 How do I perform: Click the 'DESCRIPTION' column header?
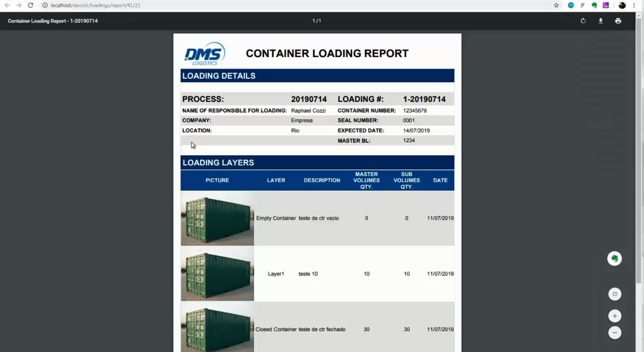click(322, 180)
